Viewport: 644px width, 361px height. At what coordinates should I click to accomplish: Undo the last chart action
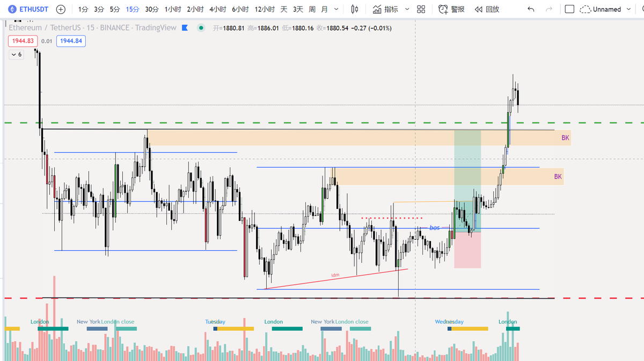click(x=531, y=9)
